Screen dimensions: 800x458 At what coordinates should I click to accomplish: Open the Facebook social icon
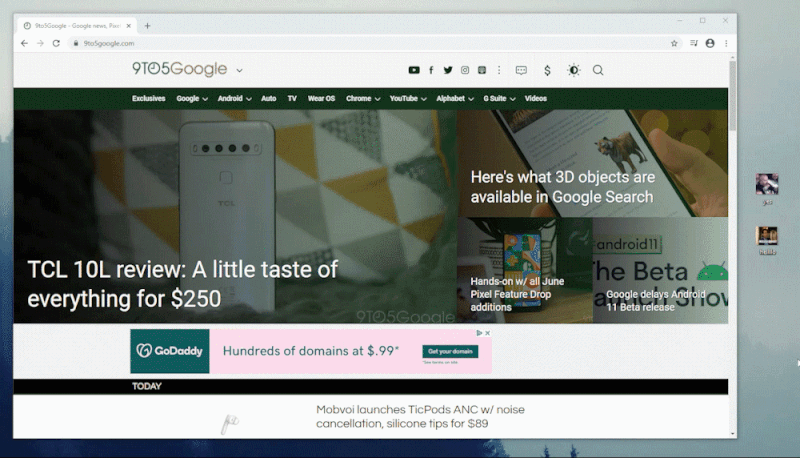pyautogui.click(x=431, y=70)
